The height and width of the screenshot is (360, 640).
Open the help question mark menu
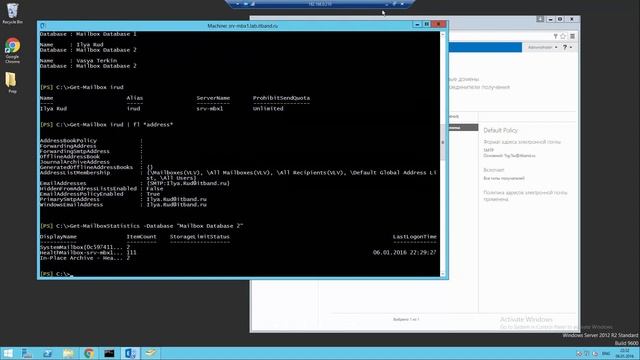tap(567, 47)
